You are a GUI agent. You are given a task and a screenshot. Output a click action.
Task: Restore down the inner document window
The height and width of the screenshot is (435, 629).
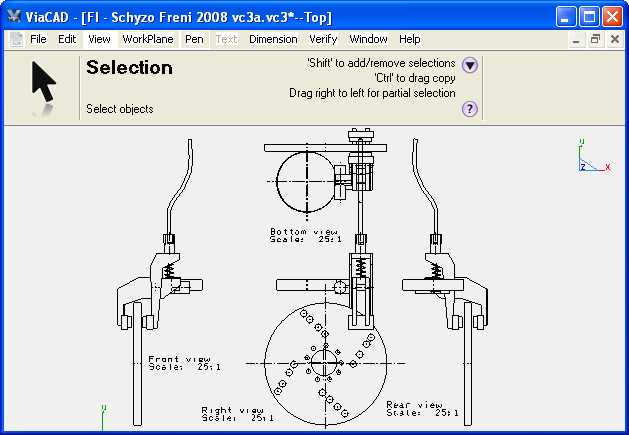(595, 39)
